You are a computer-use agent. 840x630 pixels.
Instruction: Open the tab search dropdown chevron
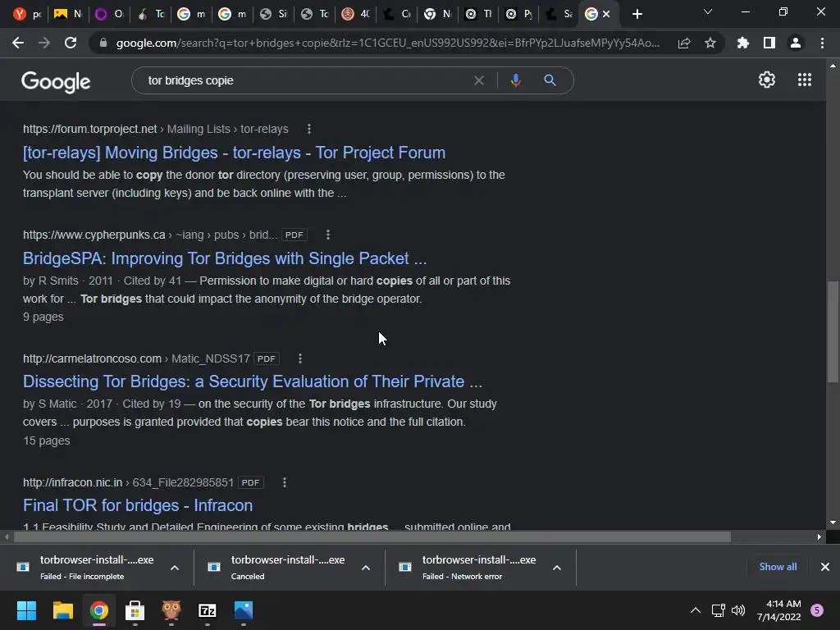708,11
